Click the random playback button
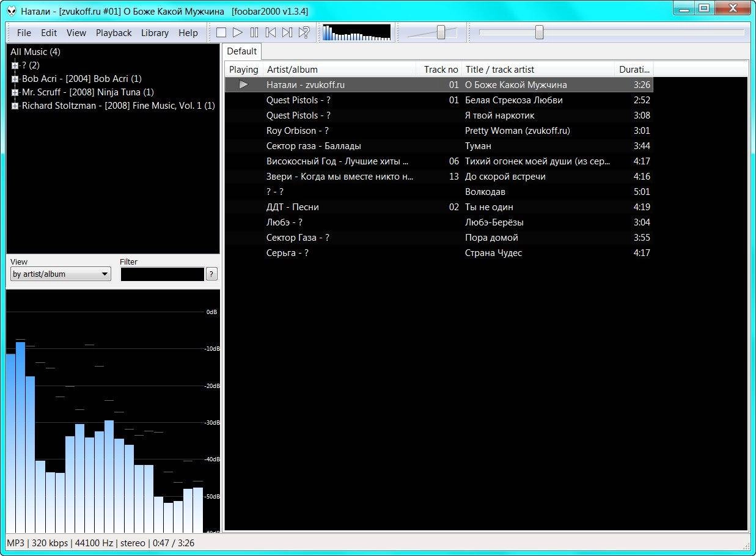The height and width of the screenshot is (556, 756). 304,32
